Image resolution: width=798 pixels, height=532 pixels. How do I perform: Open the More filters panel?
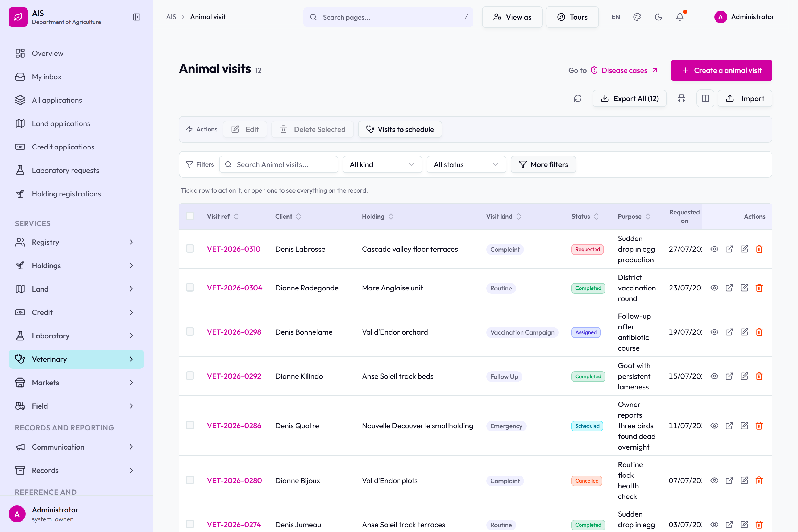pos(543,165)
